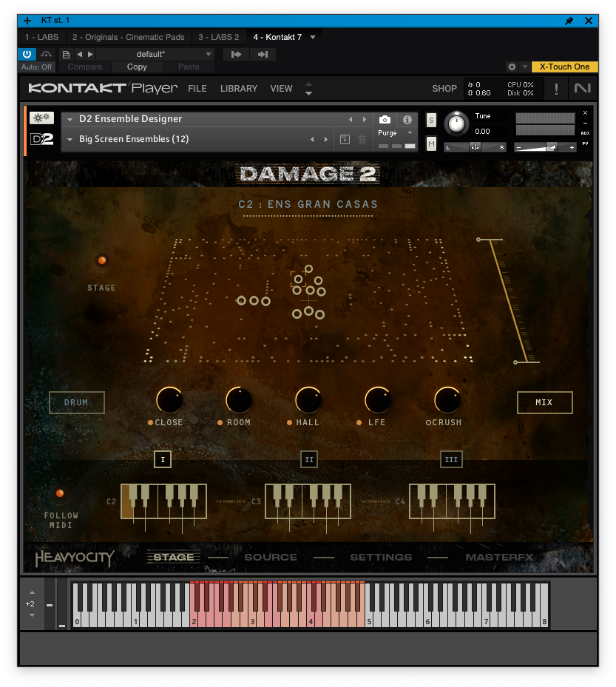
Task: Click the rack expand/collapse arrows
Action: click(308, 89)
